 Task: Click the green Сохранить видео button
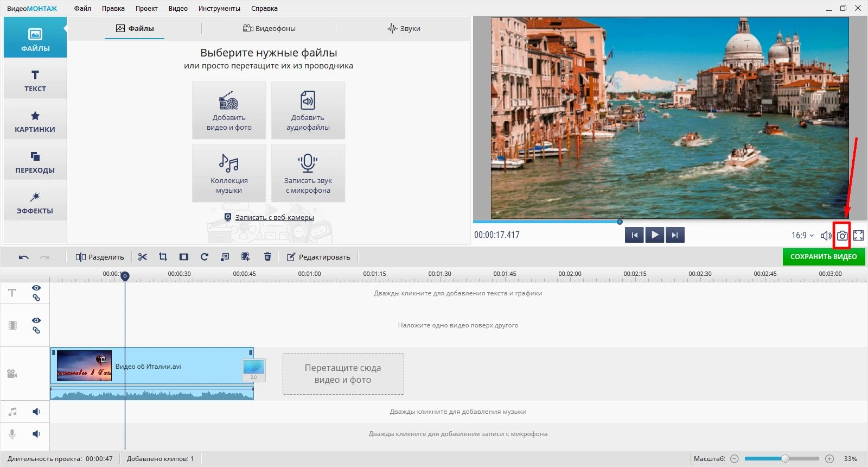(x=824, y=257)
